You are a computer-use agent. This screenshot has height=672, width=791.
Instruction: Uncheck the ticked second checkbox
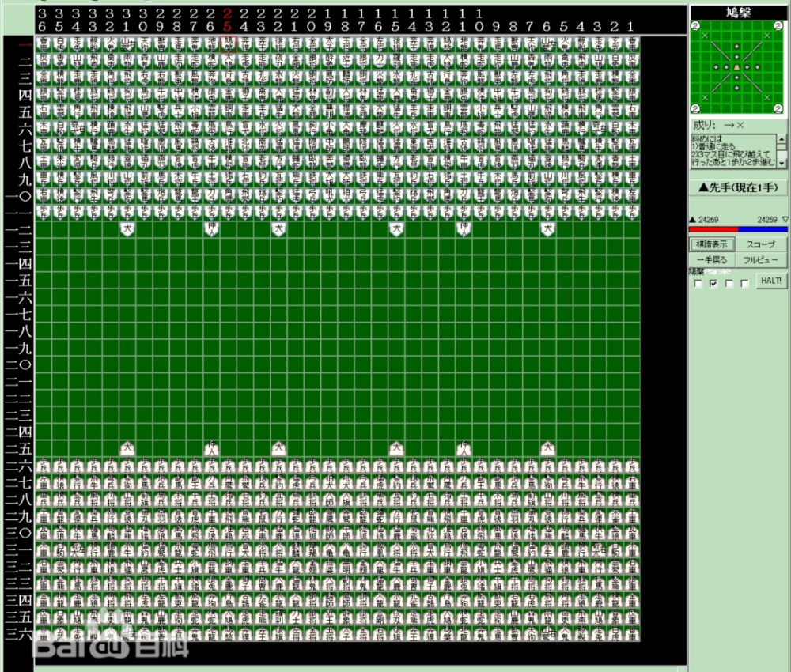713,284
